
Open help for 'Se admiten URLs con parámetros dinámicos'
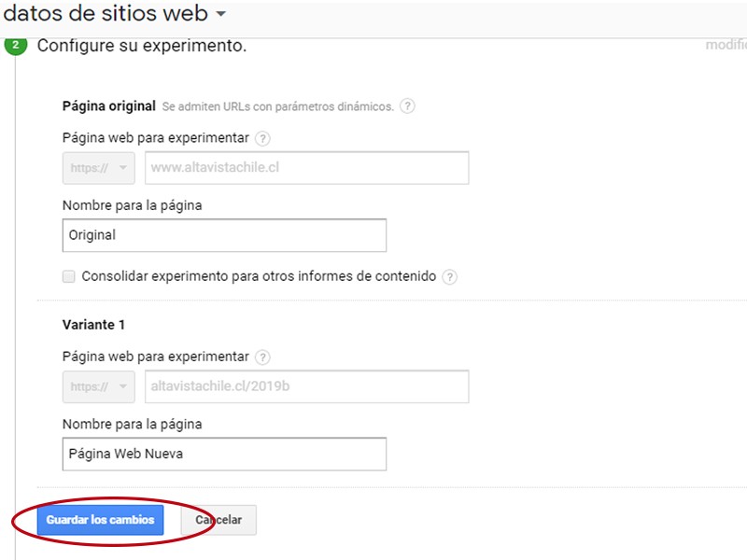(408, 106)
